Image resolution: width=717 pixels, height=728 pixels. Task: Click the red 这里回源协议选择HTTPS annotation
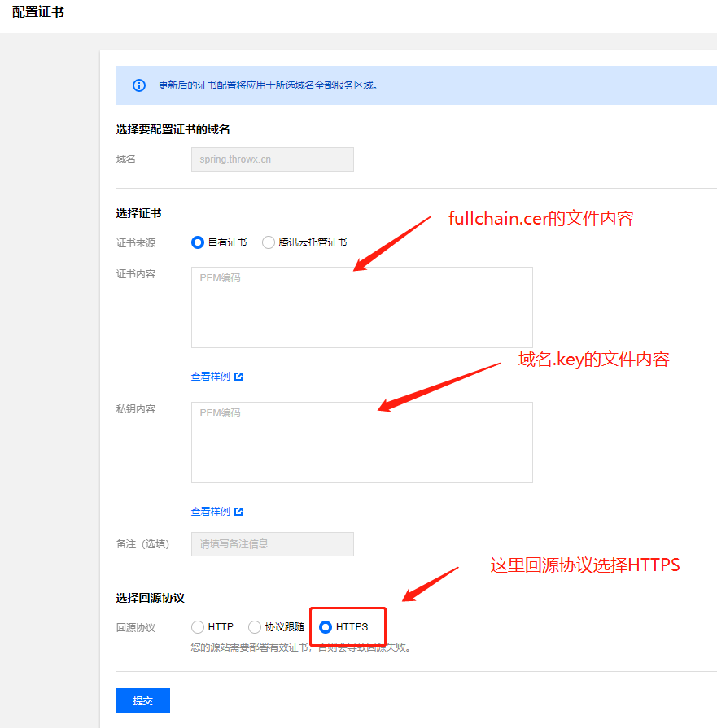click(584, 565)
